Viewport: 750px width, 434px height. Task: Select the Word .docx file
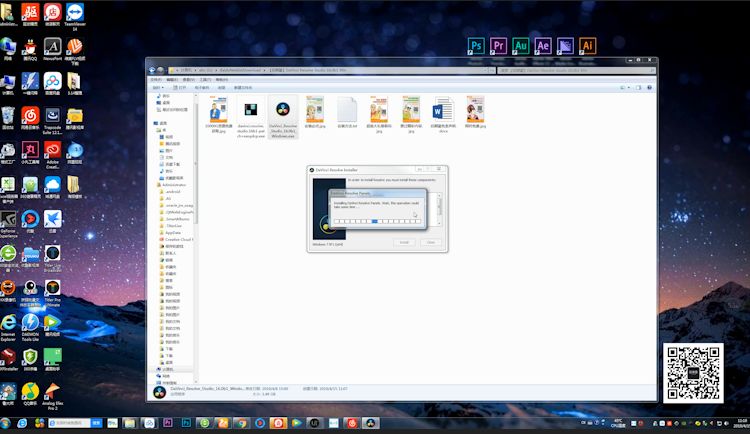pyautogui.click(x=443, y=114)
